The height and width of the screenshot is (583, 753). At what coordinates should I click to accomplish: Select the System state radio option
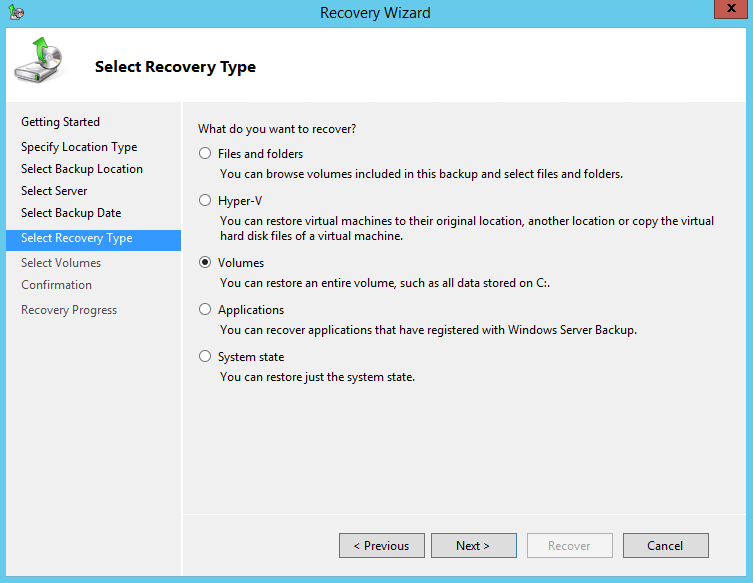click(205, 357)
